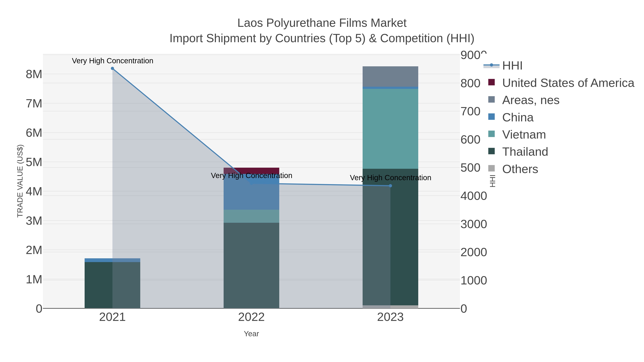The height and width of the screenshot is (362, 644).
Task: Click the 2023 Very High Concentration annotation
Action: 391,178
